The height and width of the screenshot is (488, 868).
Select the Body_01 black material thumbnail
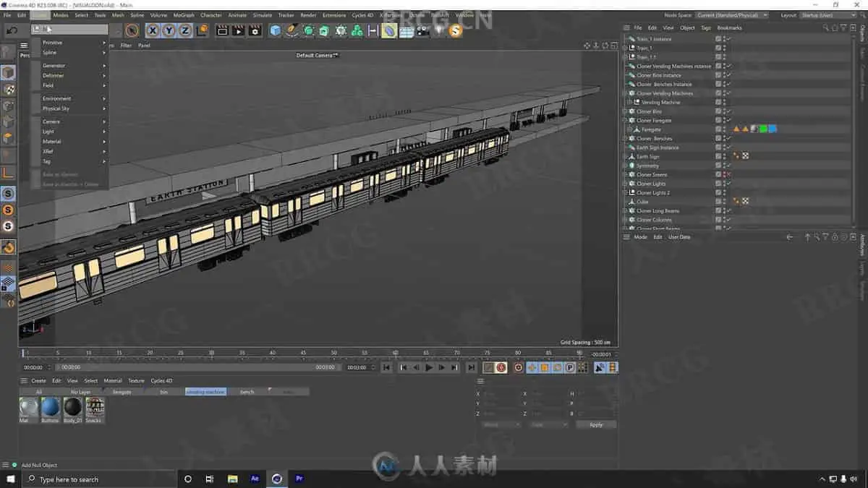click(x=73, y=408)
